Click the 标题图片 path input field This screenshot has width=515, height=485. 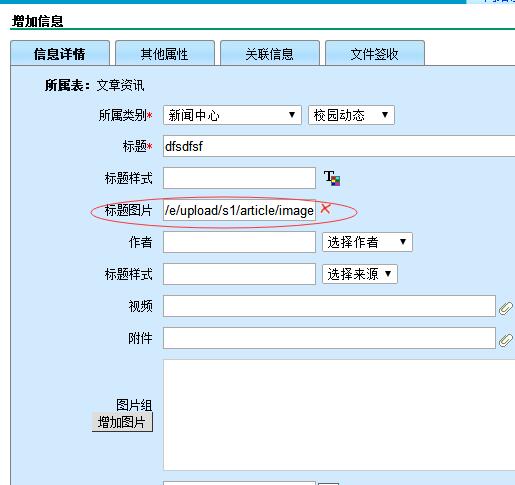tap(239, 210)
